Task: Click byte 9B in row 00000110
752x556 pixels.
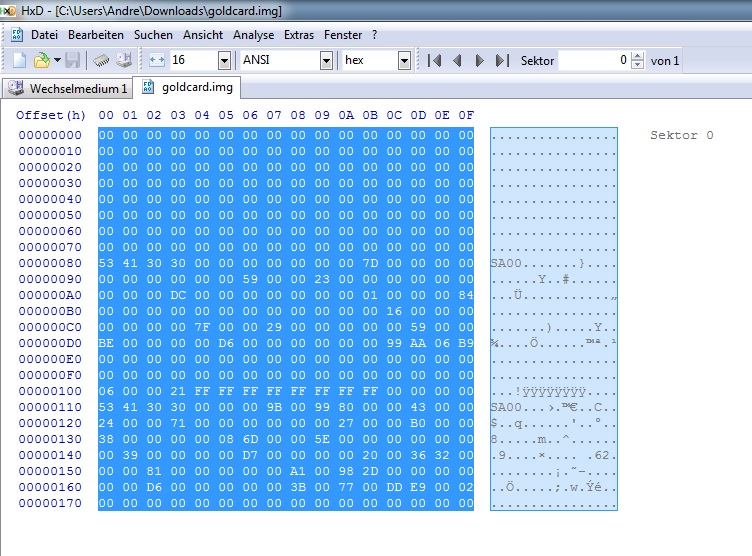Action: coord(274,407)
